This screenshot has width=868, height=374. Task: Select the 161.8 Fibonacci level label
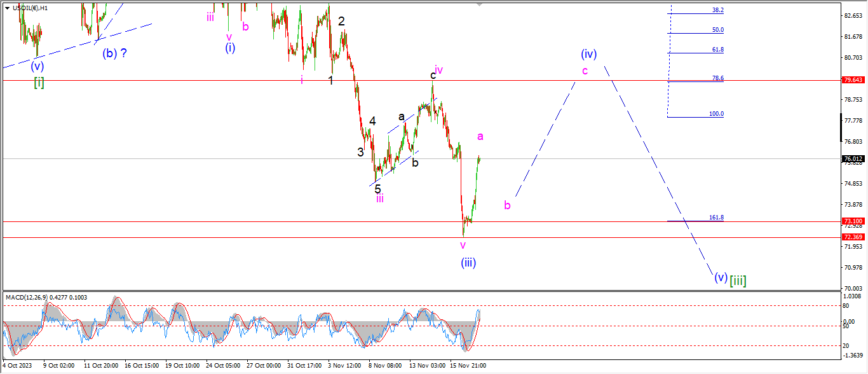716,218
